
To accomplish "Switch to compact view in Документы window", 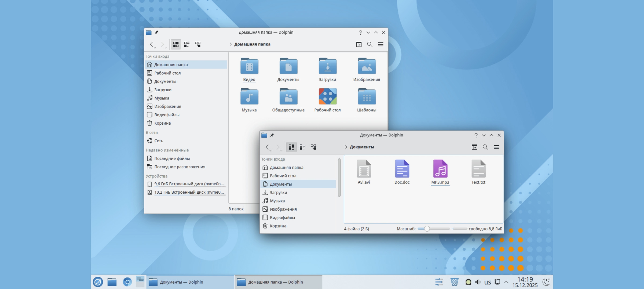I will (302, 147).
